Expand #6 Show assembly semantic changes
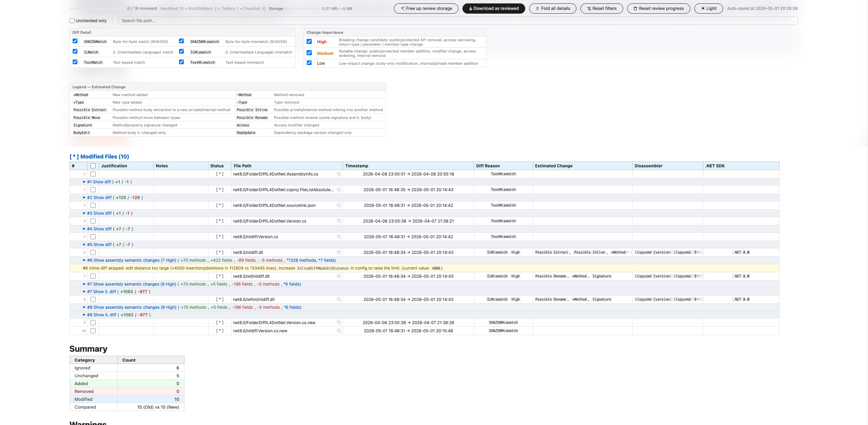Screen dimensions: 868x425 click(209, 260)
